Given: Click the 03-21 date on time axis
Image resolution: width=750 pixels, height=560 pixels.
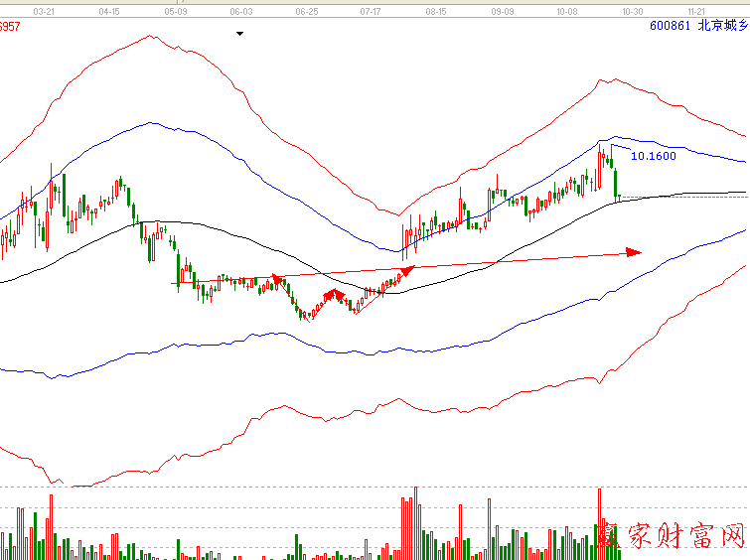Looking at the screenshot, I should pyautogui.click(x=44, y=11).
